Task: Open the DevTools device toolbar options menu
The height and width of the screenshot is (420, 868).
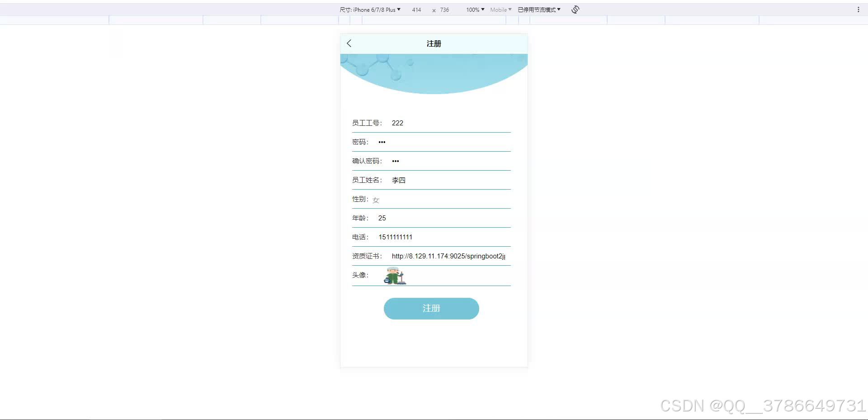Action: pyautogui.click(x=859, y=9)
